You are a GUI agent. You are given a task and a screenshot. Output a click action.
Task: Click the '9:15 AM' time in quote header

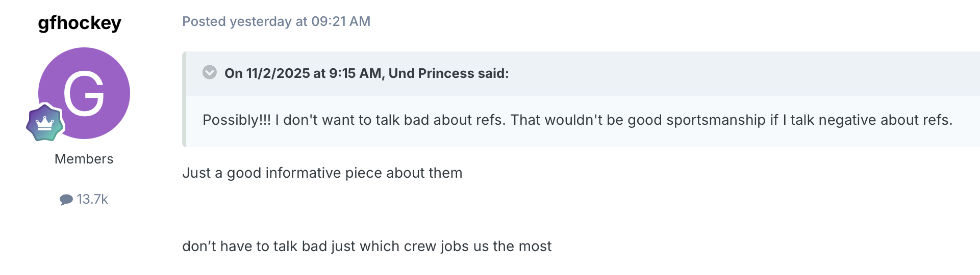coord(355,73)
